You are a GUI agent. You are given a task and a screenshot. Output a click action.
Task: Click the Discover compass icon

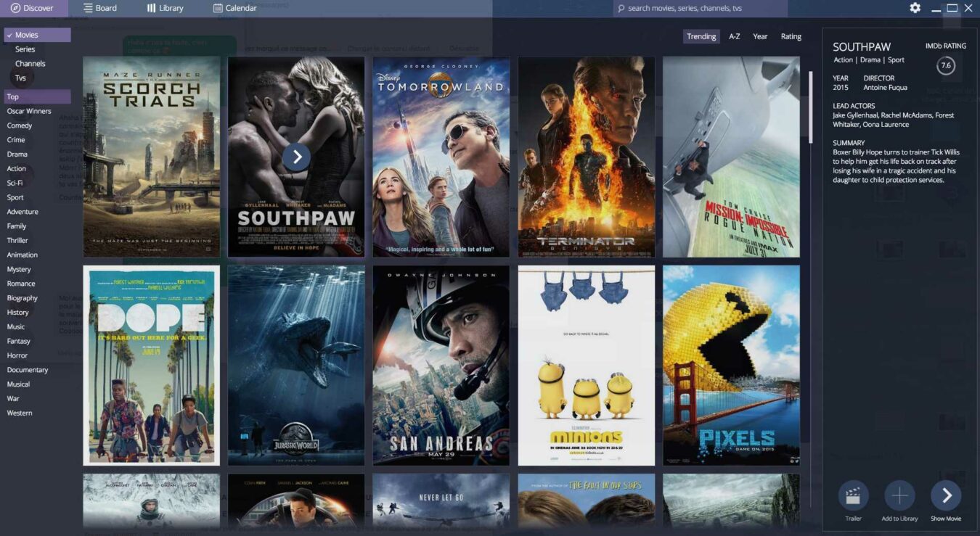15,8
